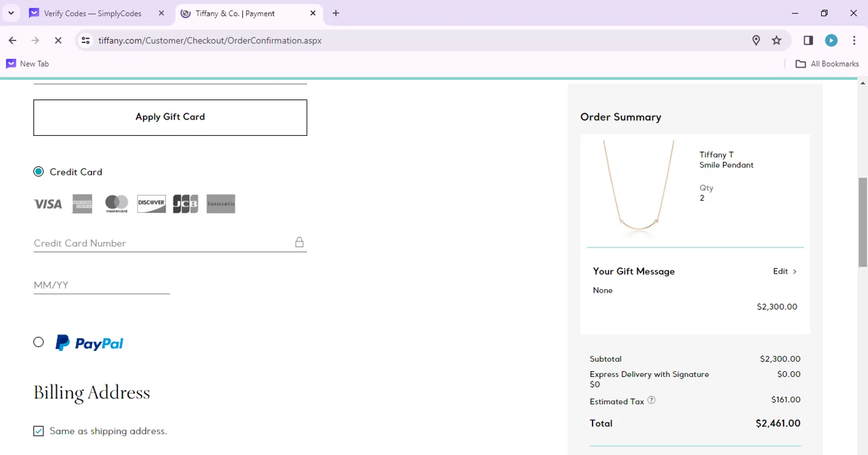Click the Discover card icon
The width and height of the screenshot is (868, 455).
pyautogui.click(x=152, y=204)
